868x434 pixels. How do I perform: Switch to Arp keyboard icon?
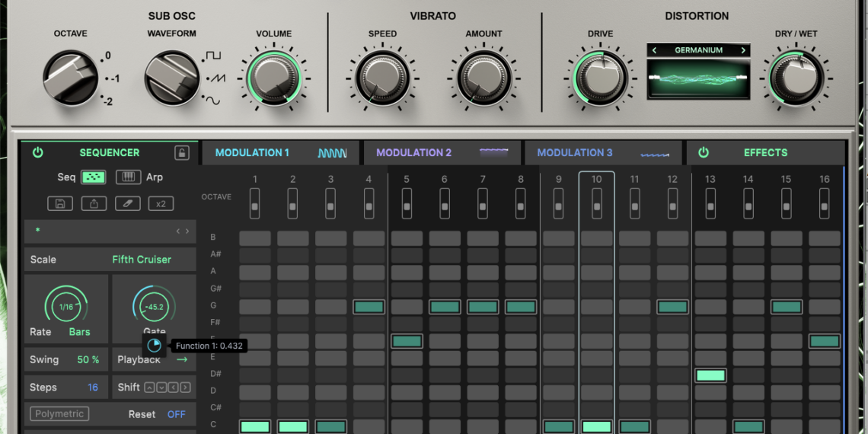(129, 177)
